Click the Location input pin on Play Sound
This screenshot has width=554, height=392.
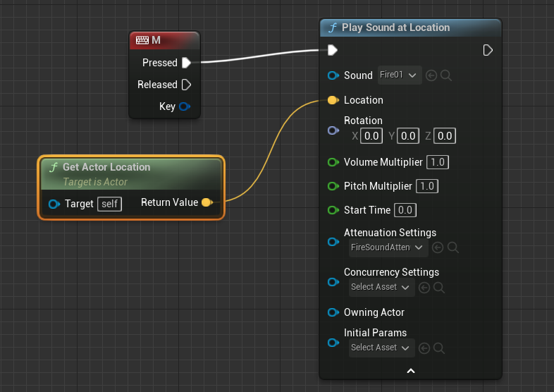tap(333, 100)
